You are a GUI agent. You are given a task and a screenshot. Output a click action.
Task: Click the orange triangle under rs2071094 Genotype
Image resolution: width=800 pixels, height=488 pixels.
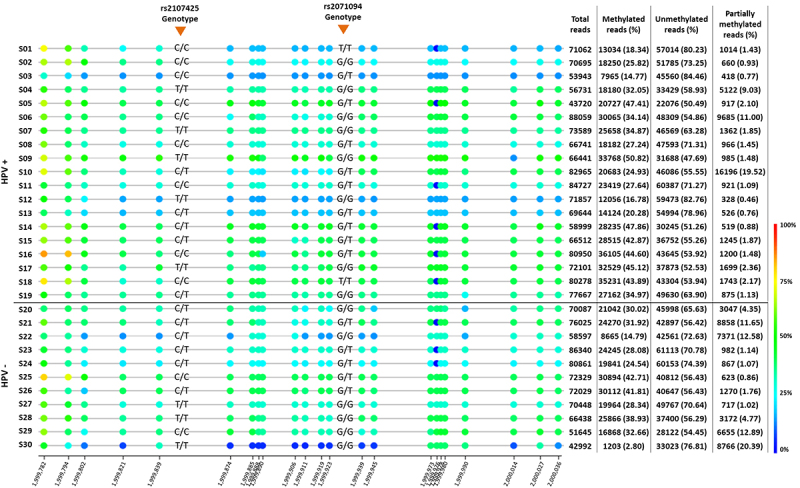(x=344, y=31)
